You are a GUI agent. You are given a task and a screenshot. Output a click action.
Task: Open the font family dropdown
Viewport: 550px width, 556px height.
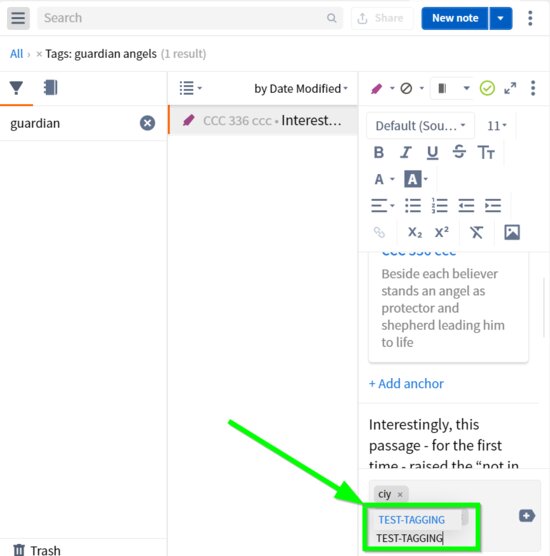click(421, 126)
